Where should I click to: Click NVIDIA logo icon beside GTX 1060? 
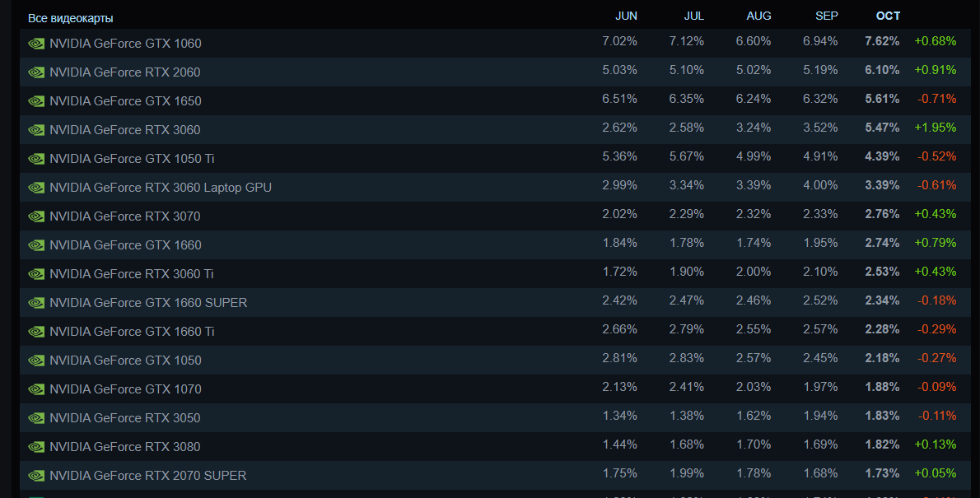pos(36,44)
